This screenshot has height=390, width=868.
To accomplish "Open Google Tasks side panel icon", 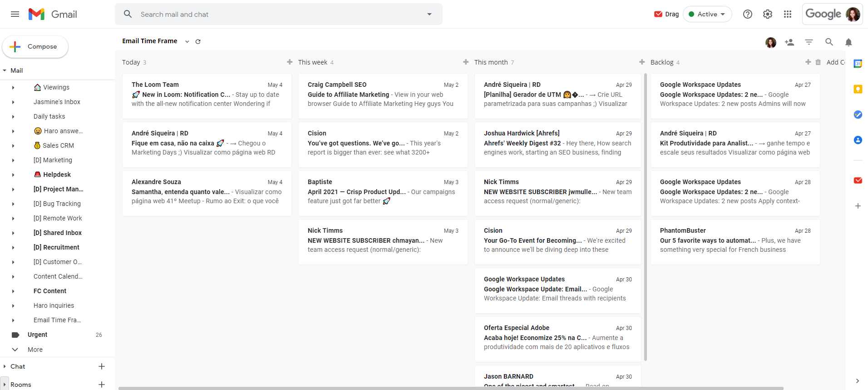I will pos(858,115).
